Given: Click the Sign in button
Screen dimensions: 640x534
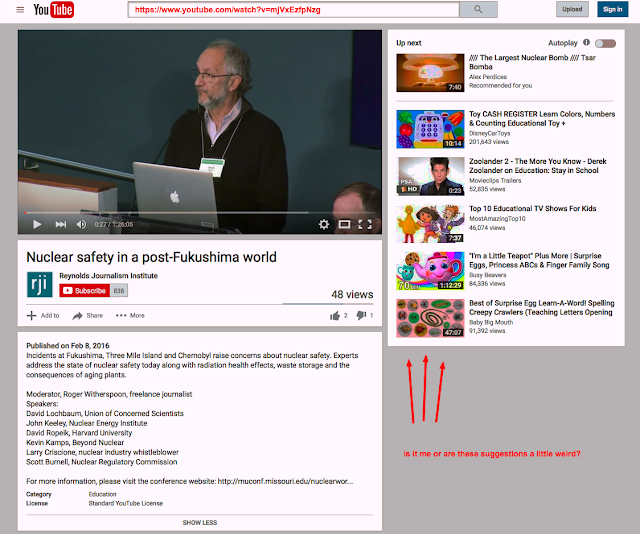Looking at the screenshot, I should pos(613,9).
